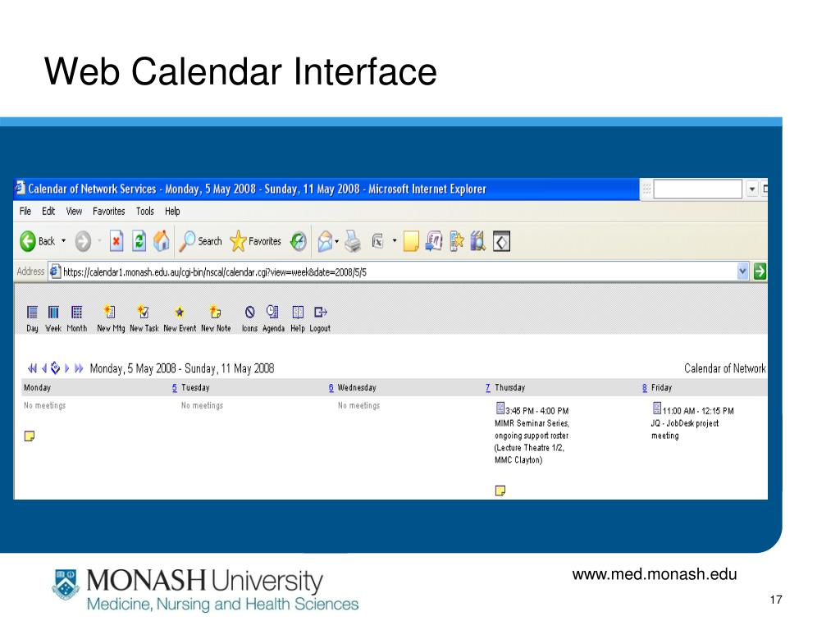
Task: Jump forward with double-right arrow
Action: coord(79,368)
